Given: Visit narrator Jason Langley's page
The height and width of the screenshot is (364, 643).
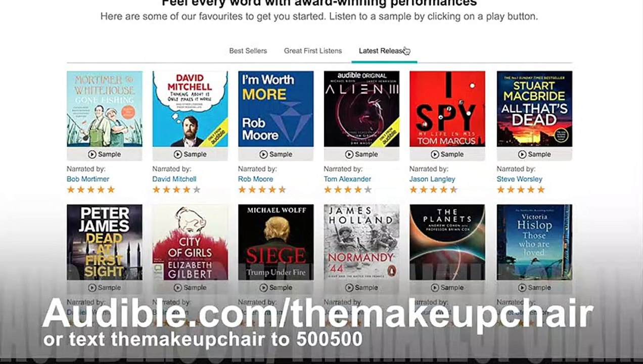Looking at the screenshot, I should coord(432,179).
